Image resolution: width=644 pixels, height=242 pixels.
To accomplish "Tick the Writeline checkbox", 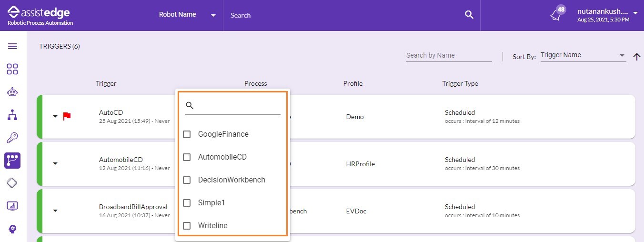I will [x=187, y=226].
